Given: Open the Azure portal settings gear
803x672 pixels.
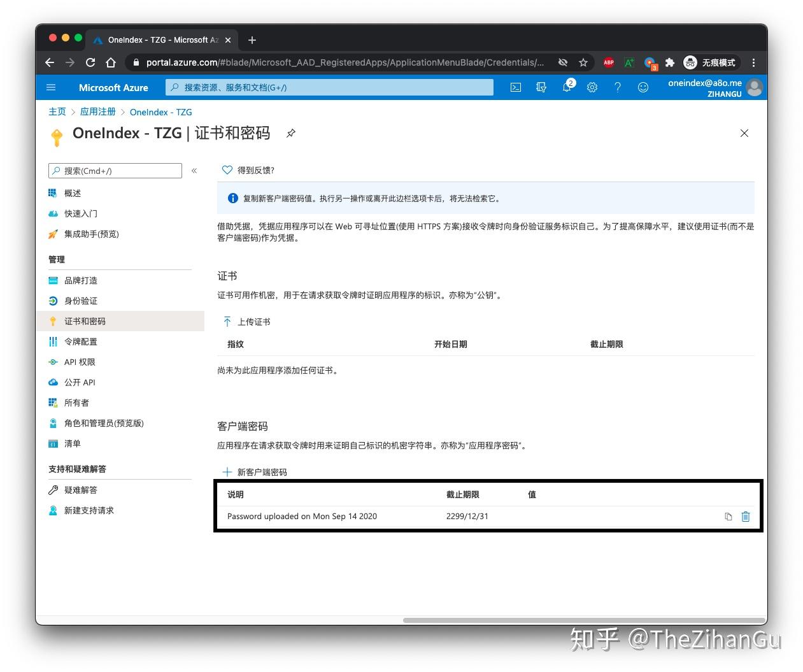Looking at the screenshot, I should 592,87.
